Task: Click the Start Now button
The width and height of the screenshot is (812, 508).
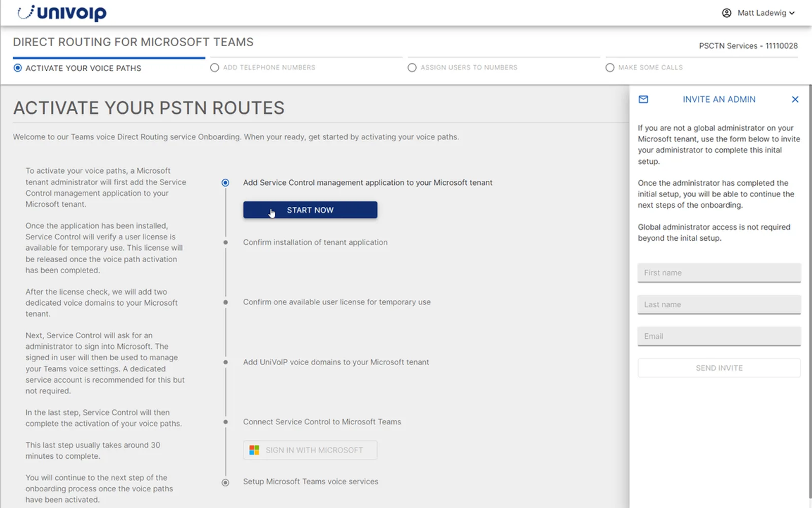Action: (310, 210)
